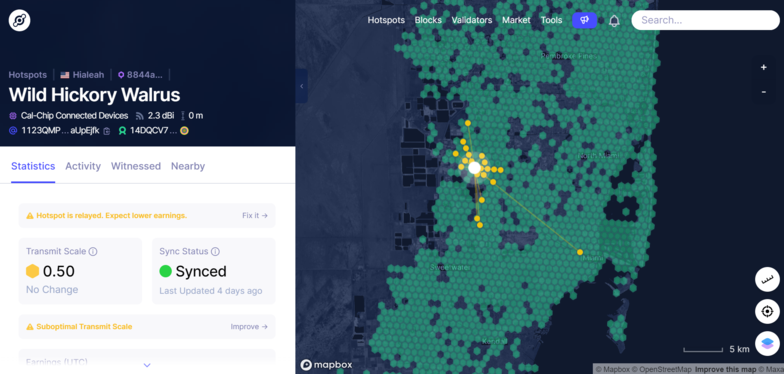Click the OpenStreetMap attribution link

click(x=662, y=370)
